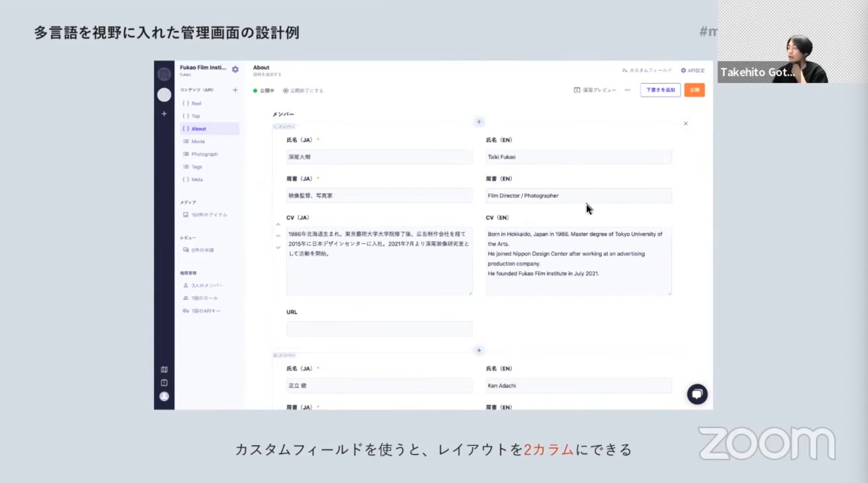Click the 下書きを追加 draft button
Viewport: 868px width, 483px height.
(660, 90)
